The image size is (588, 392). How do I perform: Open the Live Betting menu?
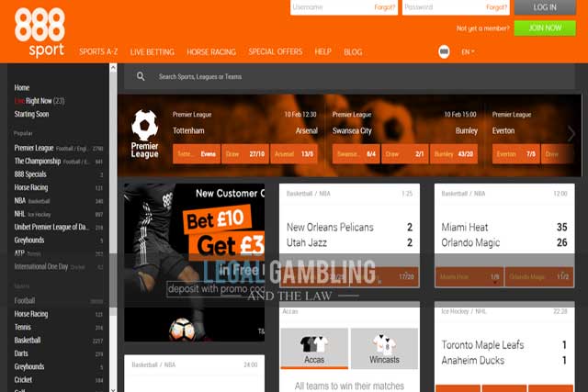tap(153, 51)
